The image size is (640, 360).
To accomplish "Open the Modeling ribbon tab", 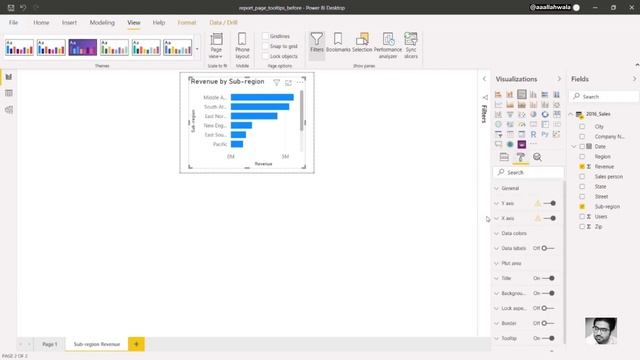I will (102, 22).
